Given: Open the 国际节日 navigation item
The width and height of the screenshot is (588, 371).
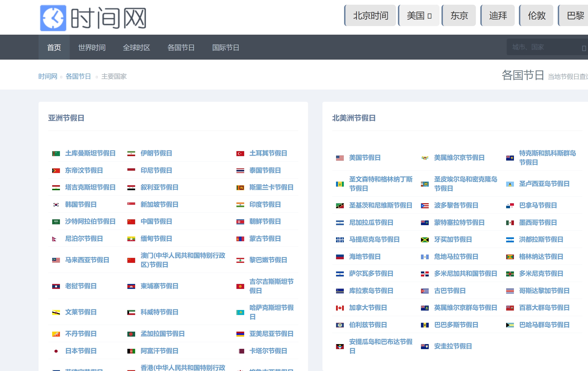Looking at the screenshot, I should pos(226,47).
